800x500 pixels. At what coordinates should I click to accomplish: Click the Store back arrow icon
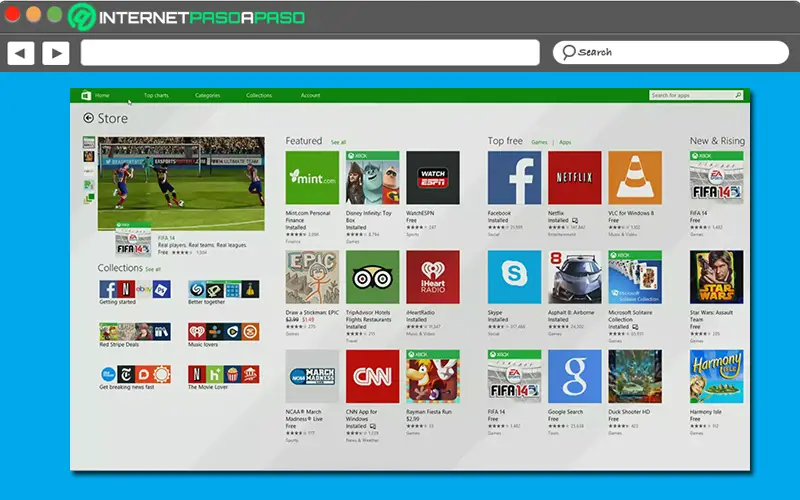[88, 118]
